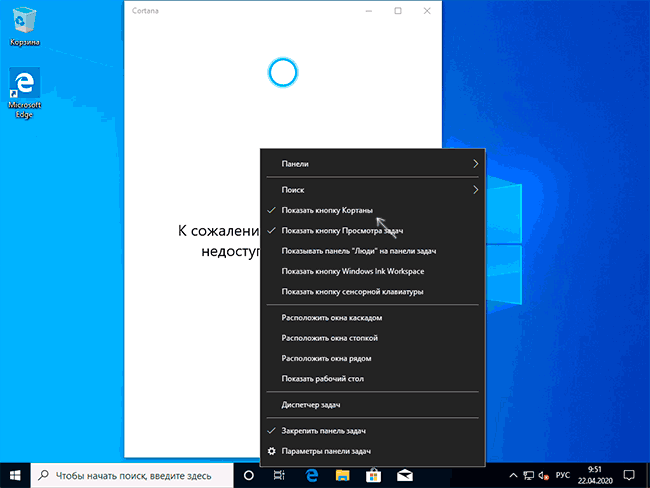
Task: Open Task View from the taskbar
Action: pyautogui.click(x=279, y=476)
